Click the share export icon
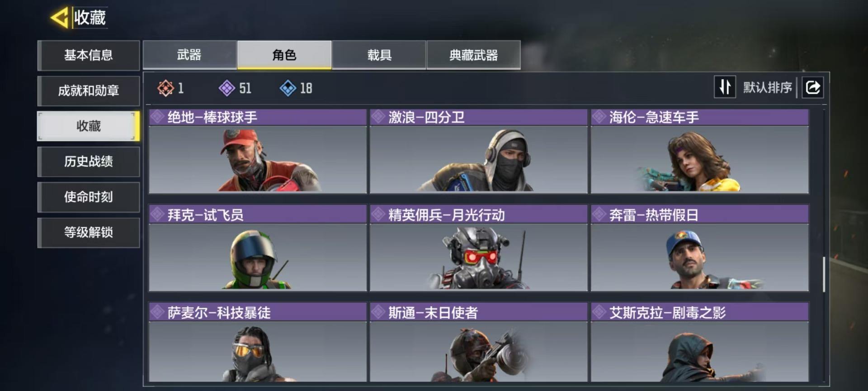This screenshot has width=868, height=391. [812, 87]
